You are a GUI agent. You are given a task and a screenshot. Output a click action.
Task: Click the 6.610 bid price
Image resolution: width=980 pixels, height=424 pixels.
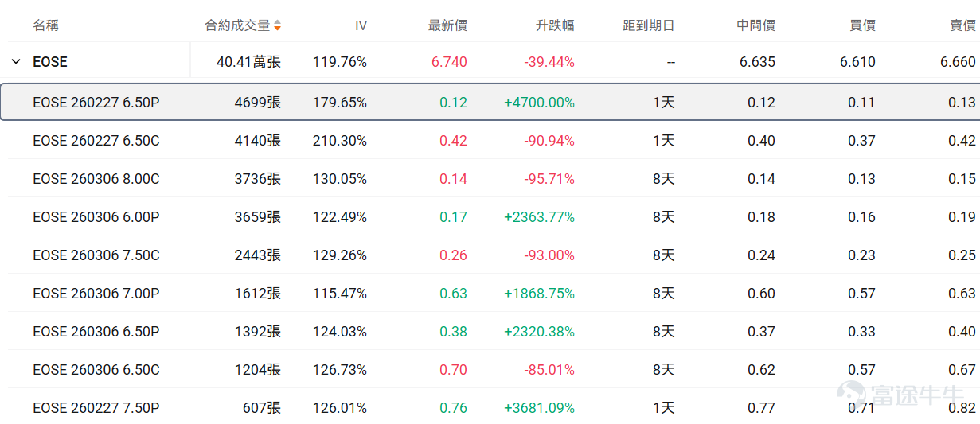coord(857,62)
